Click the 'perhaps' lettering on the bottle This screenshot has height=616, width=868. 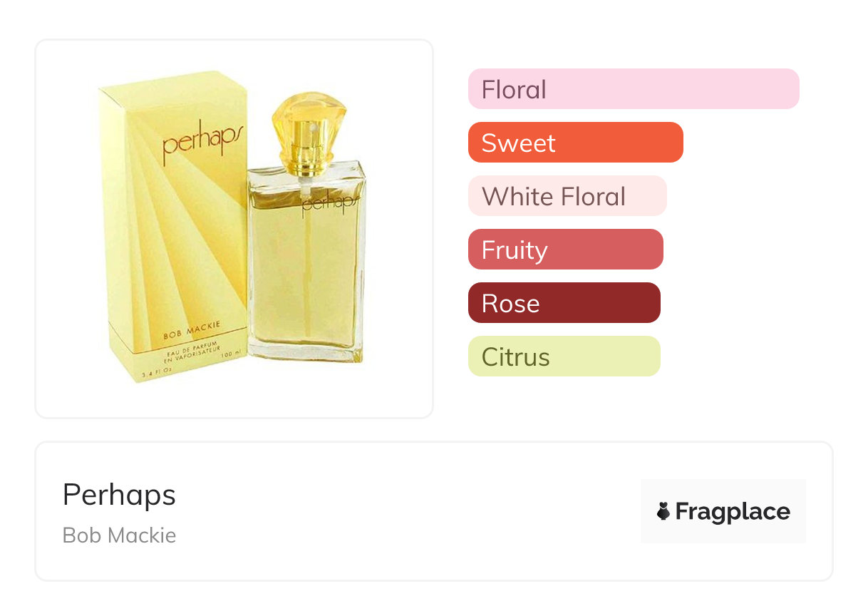(x=329, y=202)
